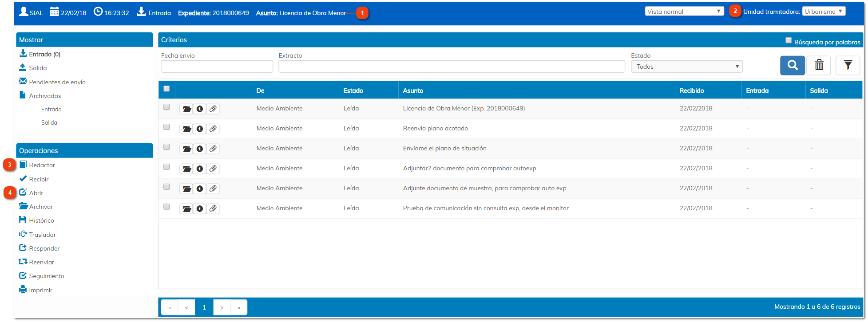Go to next page with > button
Viewport: 868px width, 322px height.
[222, 307]
